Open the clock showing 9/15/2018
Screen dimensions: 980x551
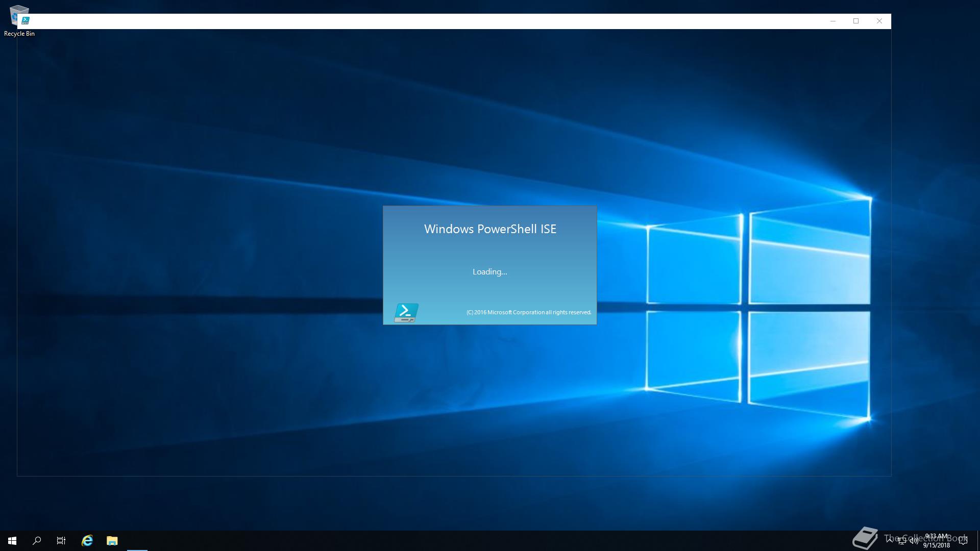coord(936,541)
